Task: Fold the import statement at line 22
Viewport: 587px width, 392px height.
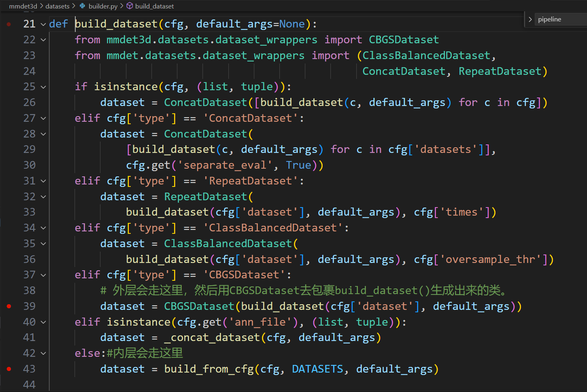Action: (43, 40)
